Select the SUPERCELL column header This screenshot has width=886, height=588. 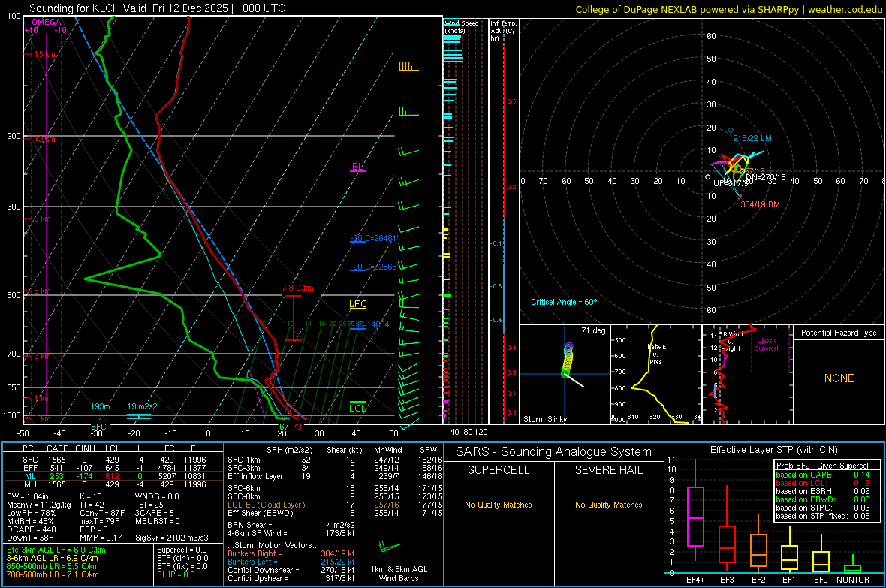tap(499, 470)
